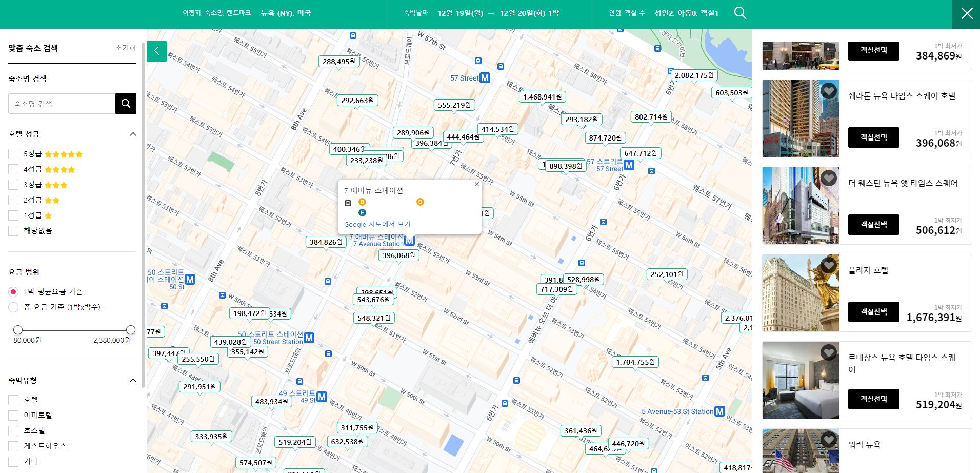
Task: Click the 384,826원 map price marker
Action: click(326, 242)
